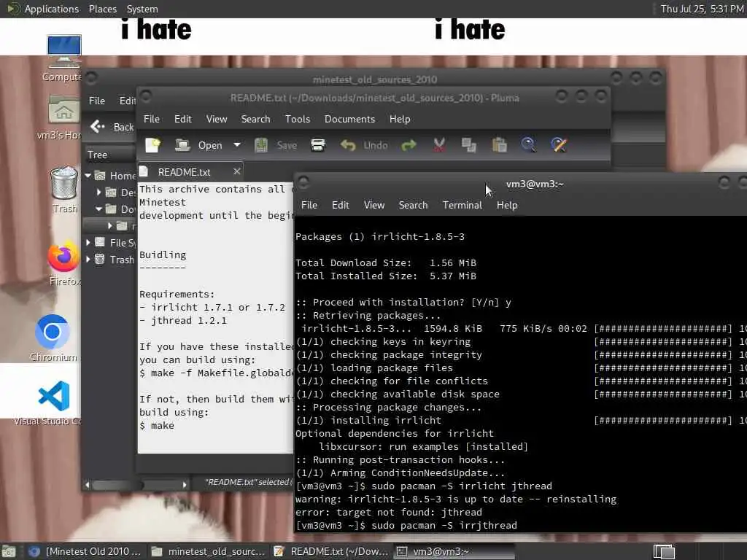Click Show Desktop icon in bottom panel
747x560 pixels.
click(x=9, y=551)
